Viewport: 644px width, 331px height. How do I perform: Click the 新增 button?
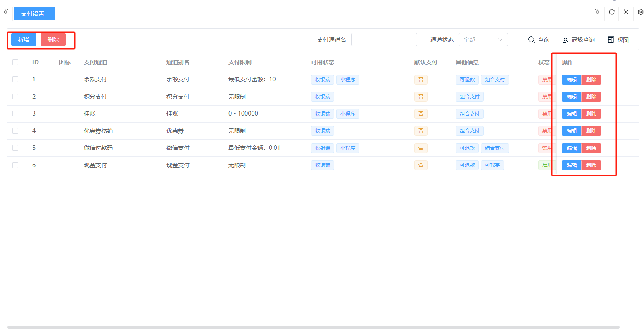click(24, 40)
